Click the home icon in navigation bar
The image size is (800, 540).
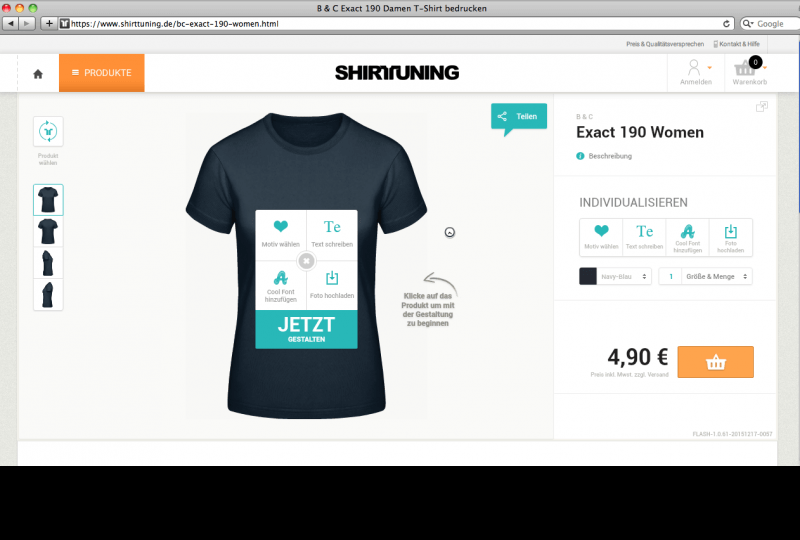[x=38, y=74]
